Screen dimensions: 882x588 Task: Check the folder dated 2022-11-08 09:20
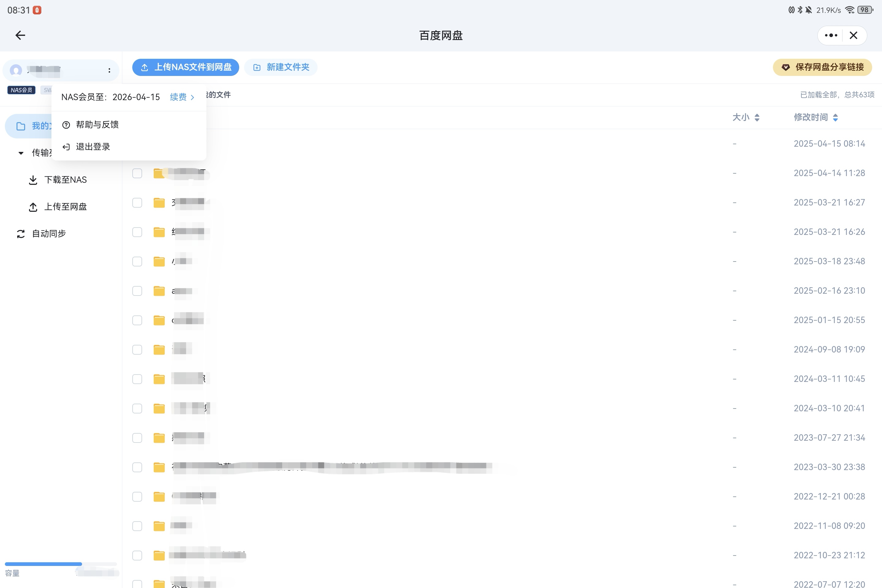pos(137,526)
